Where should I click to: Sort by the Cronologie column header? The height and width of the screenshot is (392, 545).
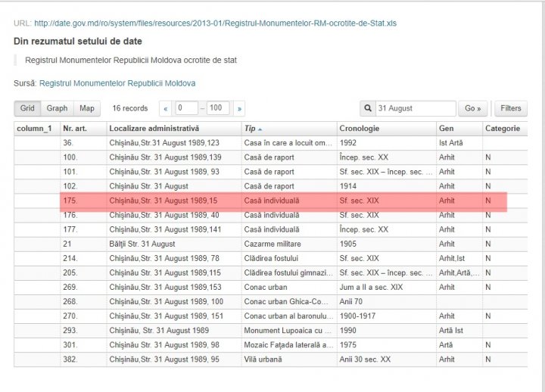coord(360,129)
